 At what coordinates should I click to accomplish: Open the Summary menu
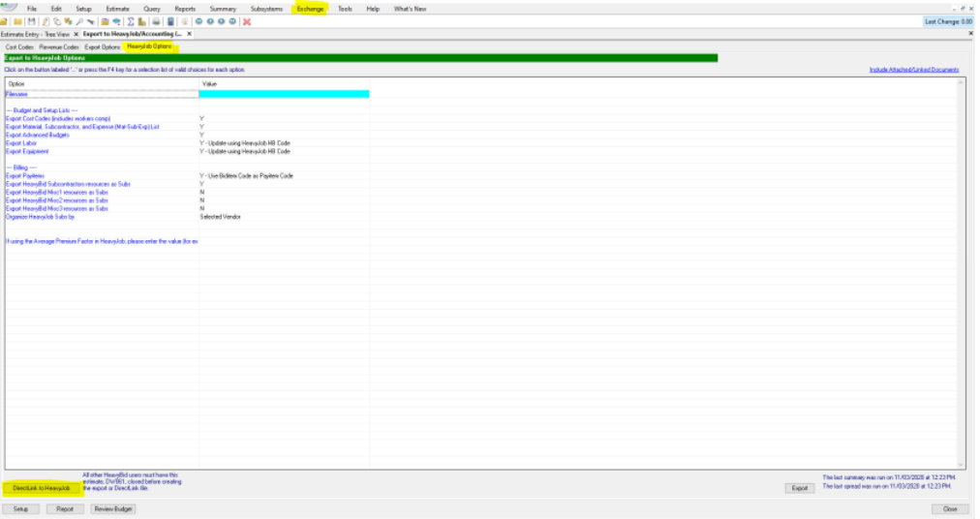223,9
